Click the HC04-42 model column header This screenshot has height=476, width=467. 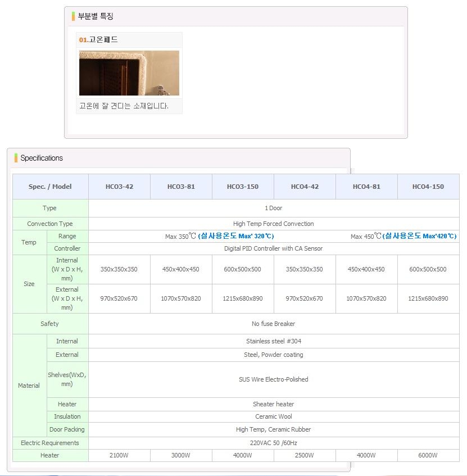[305, 187]
